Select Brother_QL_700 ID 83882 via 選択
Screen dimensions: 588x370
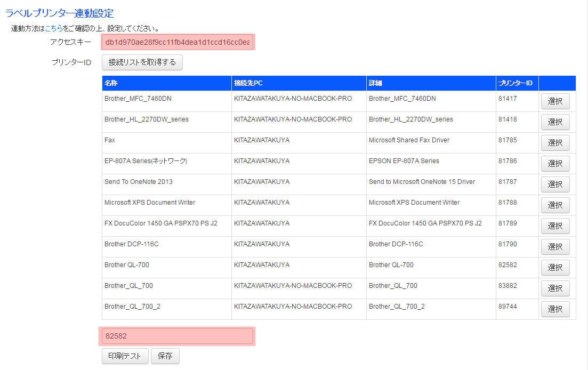[555, 288]
